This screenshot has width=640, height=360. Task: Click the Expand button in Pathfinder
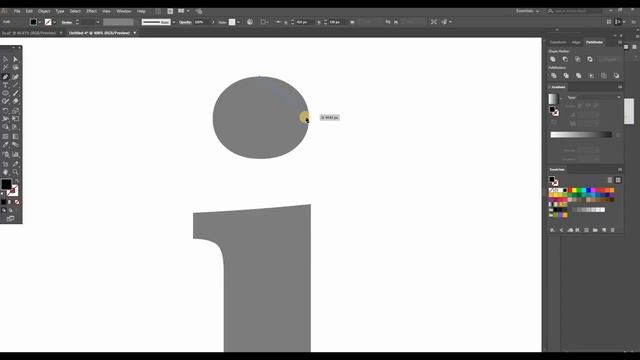[x=610, y=59]
